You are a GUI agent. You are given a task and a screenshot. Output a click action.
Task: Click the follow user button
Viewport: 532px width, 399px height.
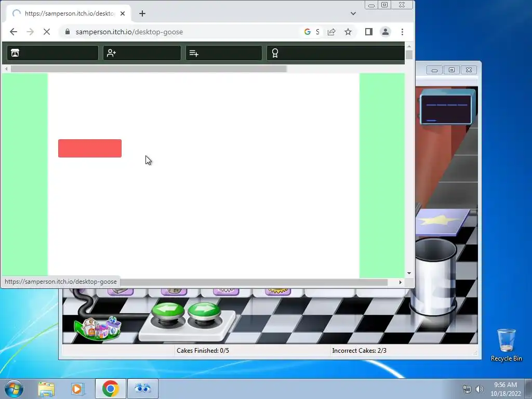click(142, 53)
